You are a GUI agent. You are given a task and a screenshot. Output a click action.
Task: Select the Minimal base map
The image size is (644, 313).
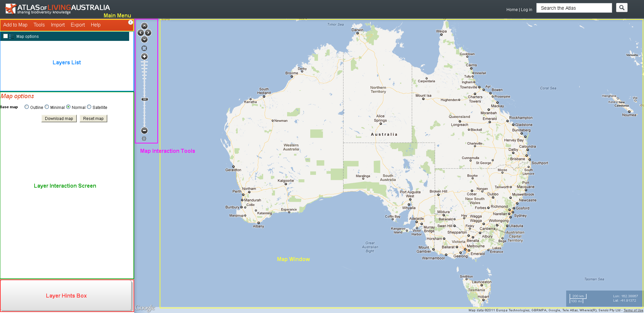coord(47,107)
